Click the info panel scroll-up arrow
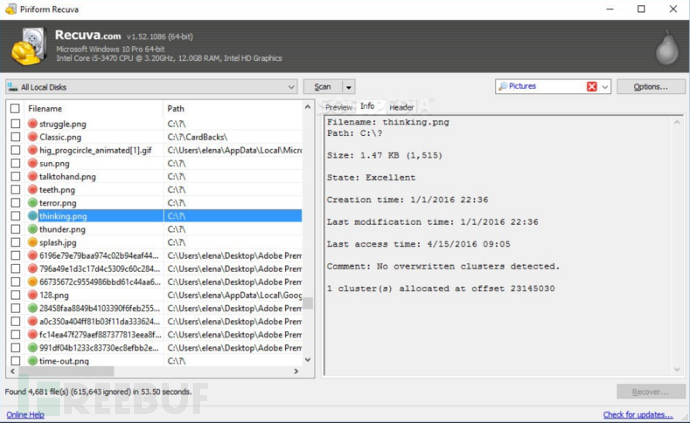 coord(677,122)
